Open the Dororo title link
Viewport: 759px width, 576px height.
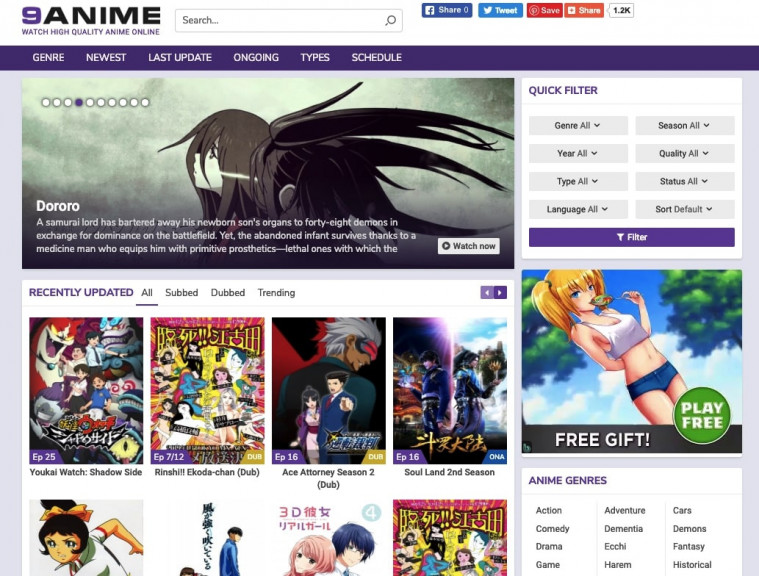coord(58,206)
